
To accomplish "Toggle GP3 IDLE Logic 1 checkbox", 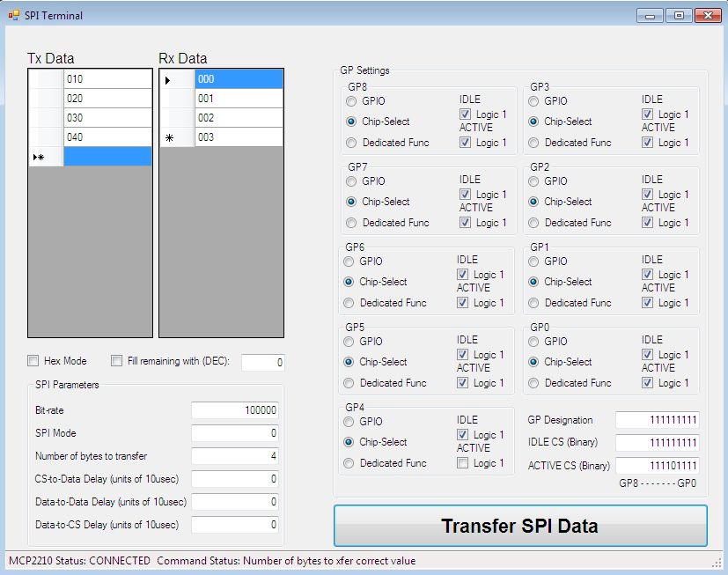I will click(x=647, y=114).
